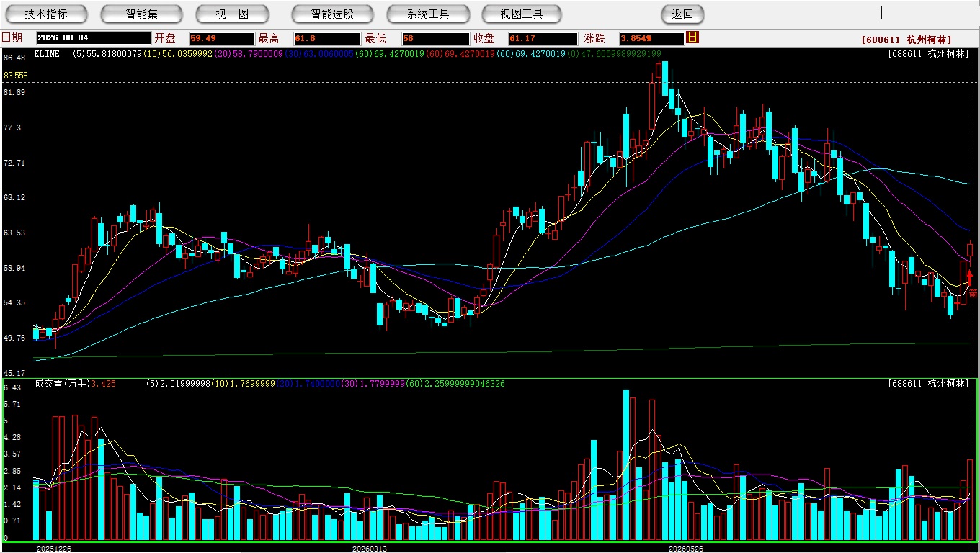Click the 86.48 price axis label
980x553 pixels.
point(14,58)
